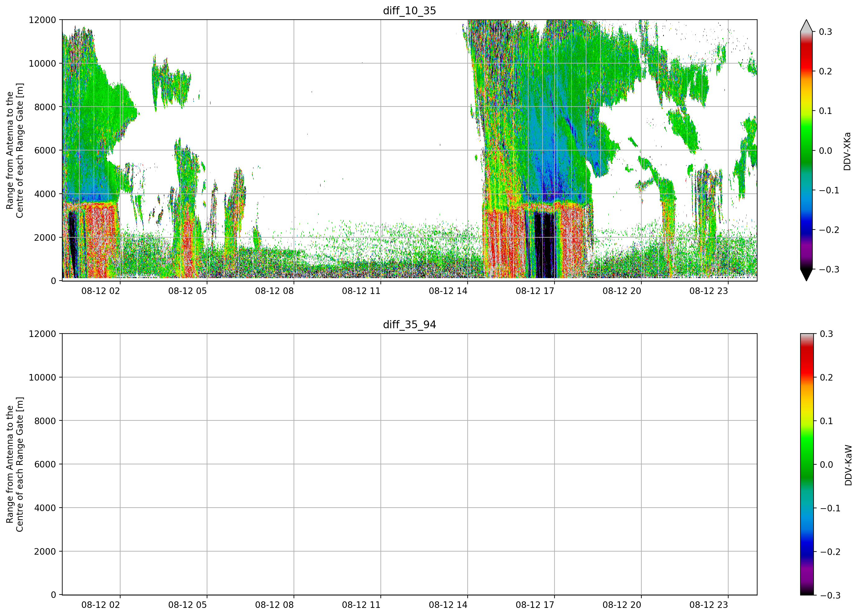859x616 pixels.
Task: Select the 0.3 tick on DDV-XKa colorbar
Action: coord(825,32)
